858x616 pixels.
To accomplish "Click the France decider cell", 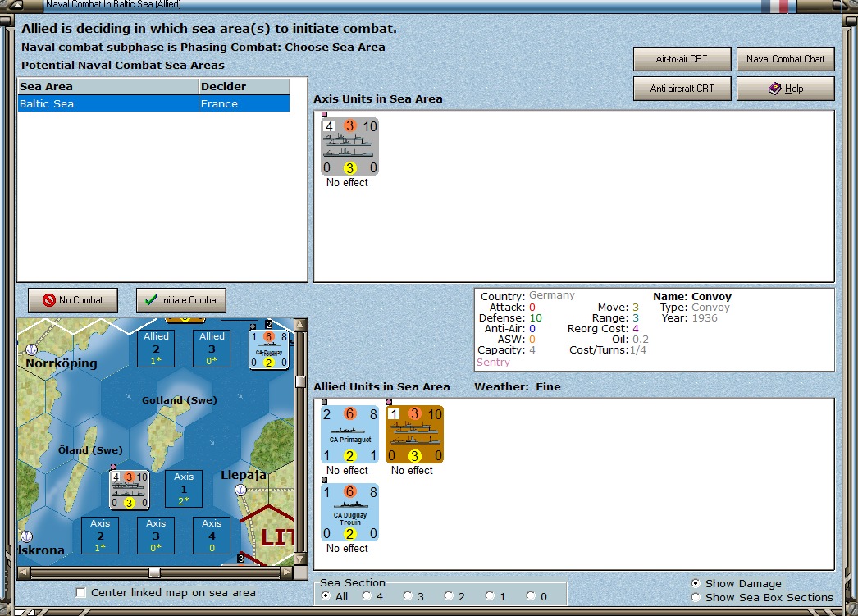I will coord(244,103).
